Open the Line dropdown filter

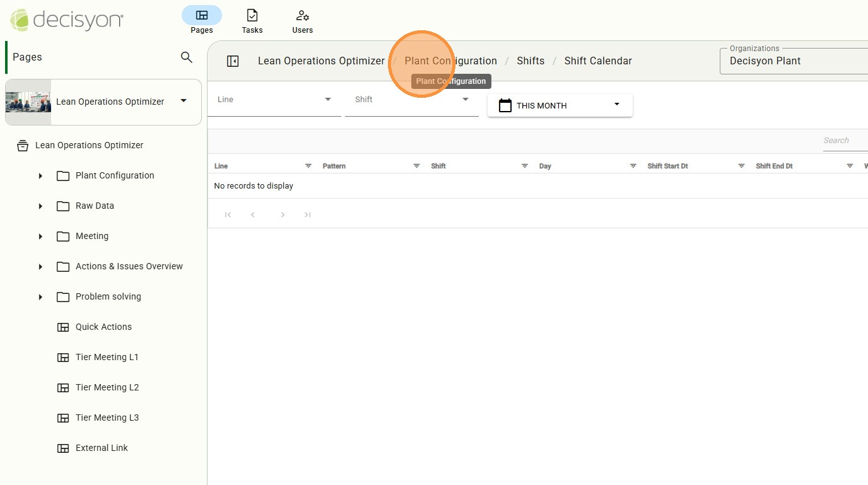point(275,100)
